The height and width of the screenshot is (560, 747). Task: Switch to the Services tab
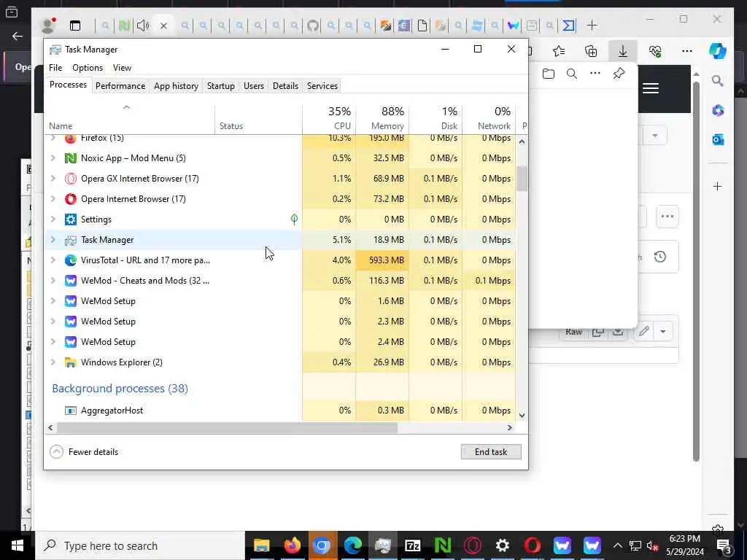click(322, 86)
